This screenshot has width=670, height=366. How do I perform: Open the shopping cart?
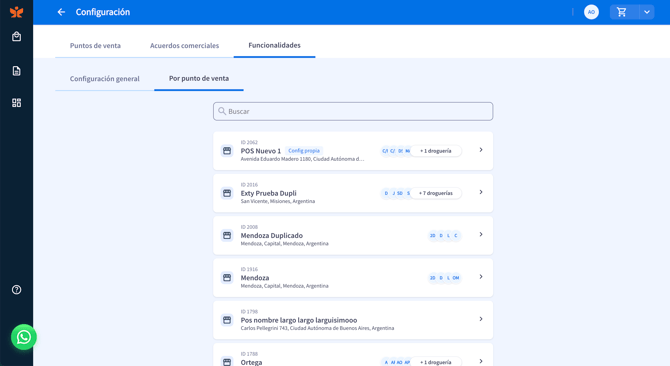coord(622,12)
